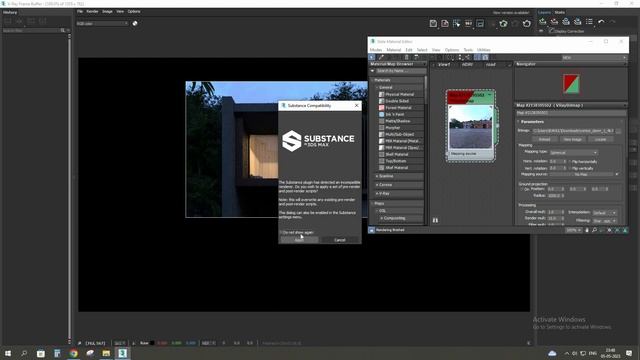This screenshot has width=640, height=360.
Task: Click the OneDrive cloud icon in system tray
Action: [552, 353]
